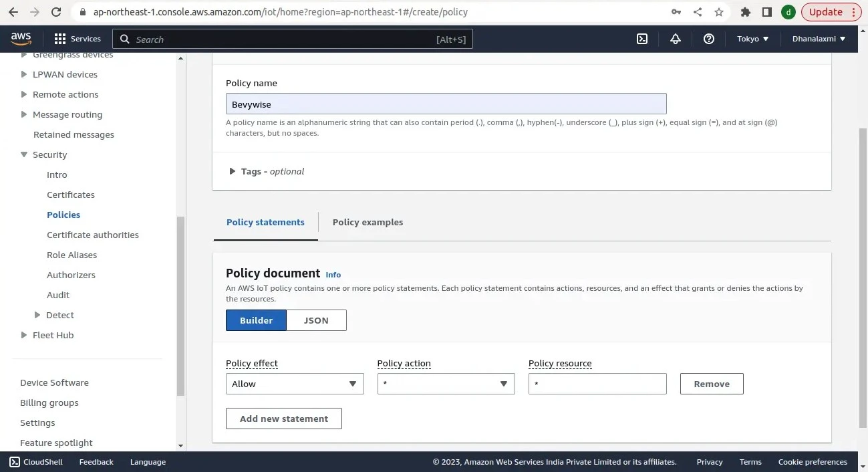The image size is (868, 472).
Task: Click the browser back arrow
Action: [x=13, y=12]
